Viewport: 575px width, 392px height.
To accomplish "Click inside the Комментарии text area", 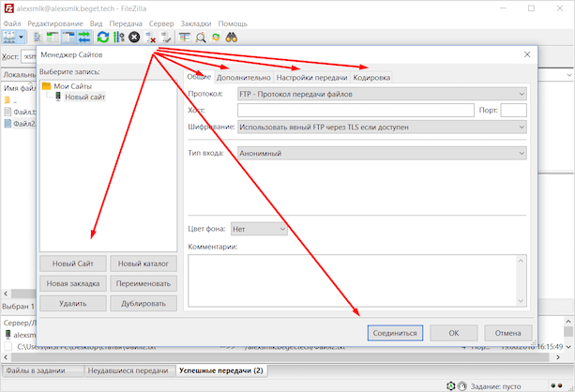I will [x=352, y=280].
